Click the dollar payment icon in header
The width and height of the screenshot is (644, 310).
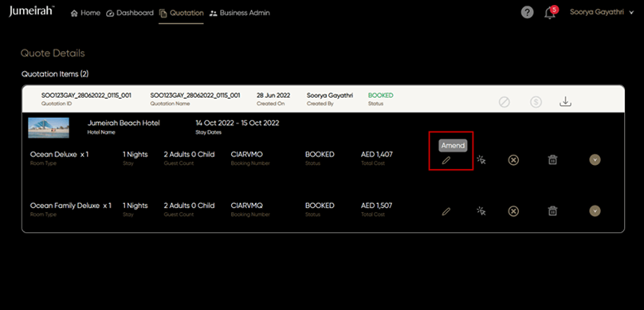[x=536, y=102]
